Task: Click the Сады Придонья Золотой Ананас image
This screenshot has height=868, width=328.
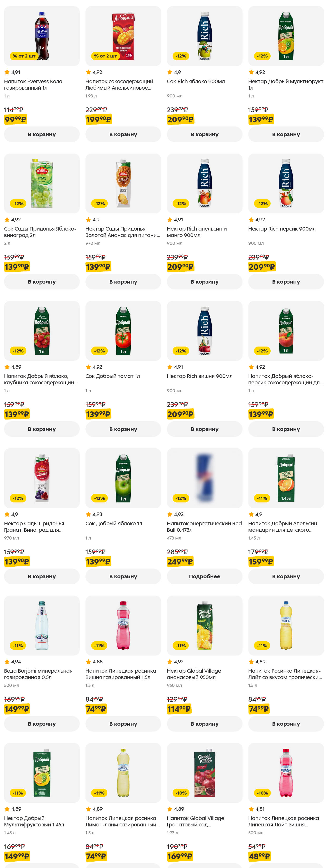Action: 123,183
